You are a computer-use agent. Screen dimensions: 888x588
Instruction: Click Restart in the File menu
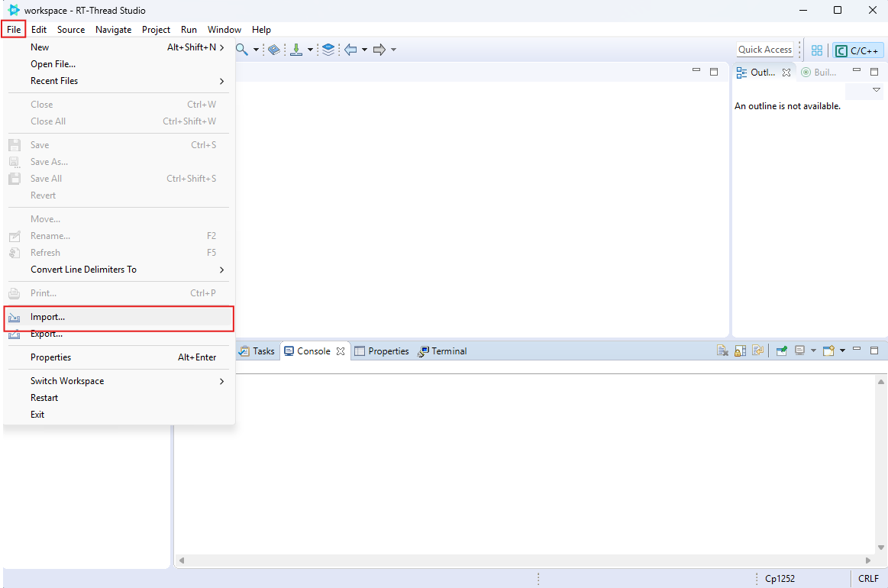44,398
